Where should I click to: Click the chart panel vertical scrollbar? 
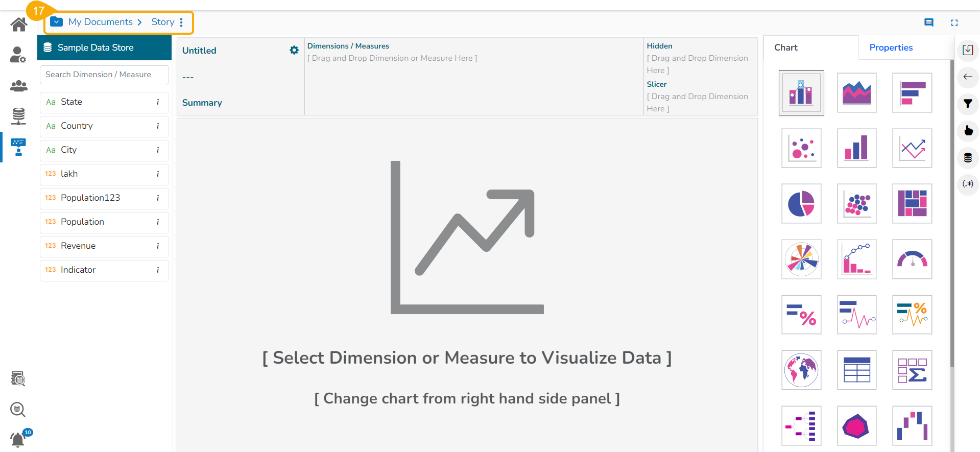pyautogui.click(x=951, y=215)
